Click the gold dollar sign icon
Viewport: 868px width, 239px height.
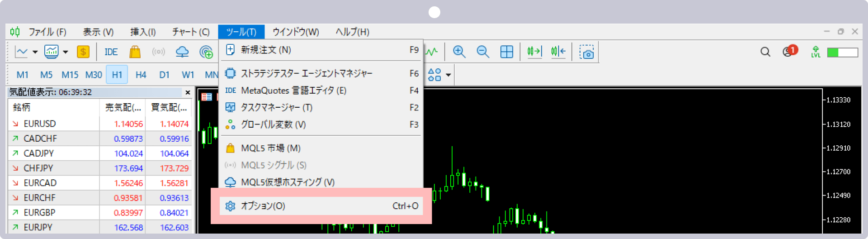(83, 52)
